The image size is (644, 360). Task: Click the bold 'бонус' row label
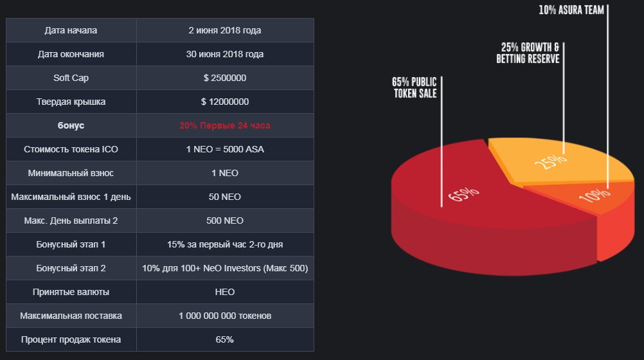(71, 125)
